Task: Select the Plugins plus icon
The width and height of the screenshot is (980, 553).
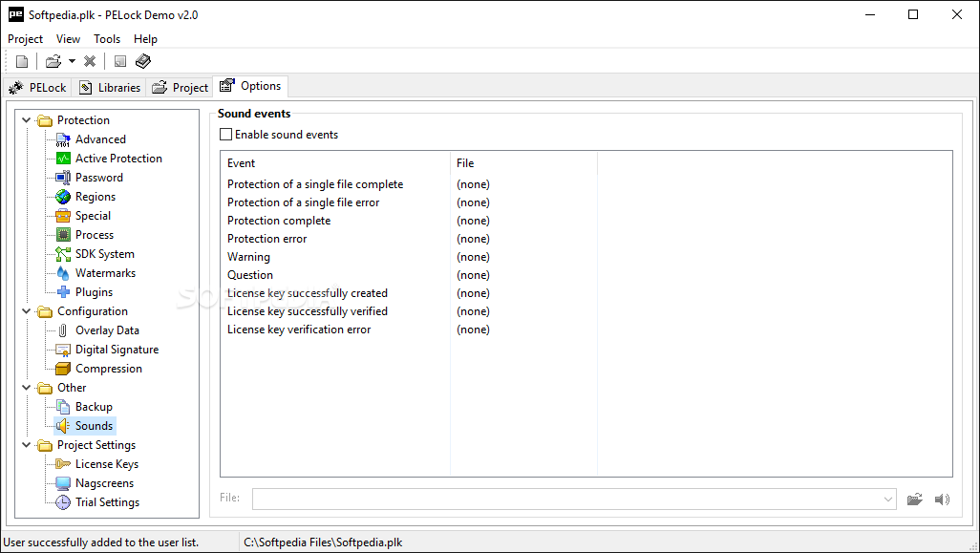Action: 63,292
